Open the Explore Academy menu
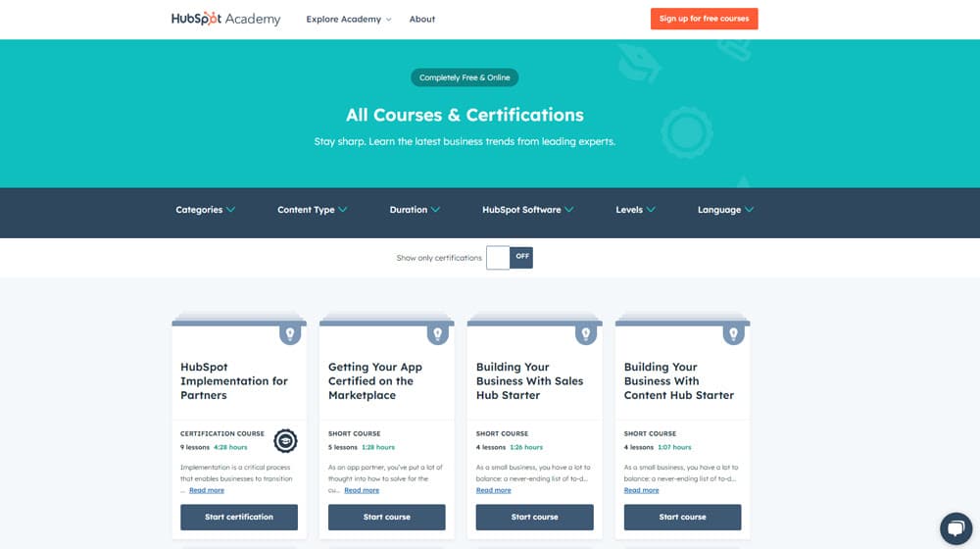This screenshot has height=549, width=980. (349, 19)
